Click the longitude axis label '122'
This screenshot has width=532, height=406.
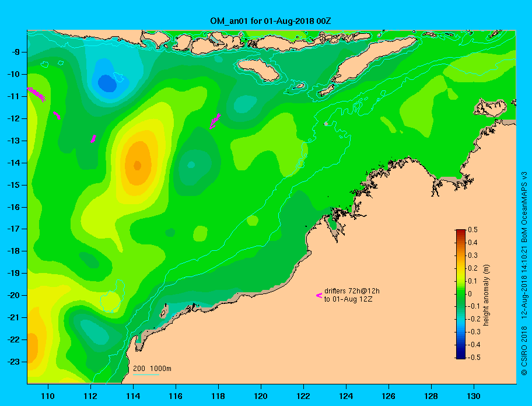(x=303, y=396)
